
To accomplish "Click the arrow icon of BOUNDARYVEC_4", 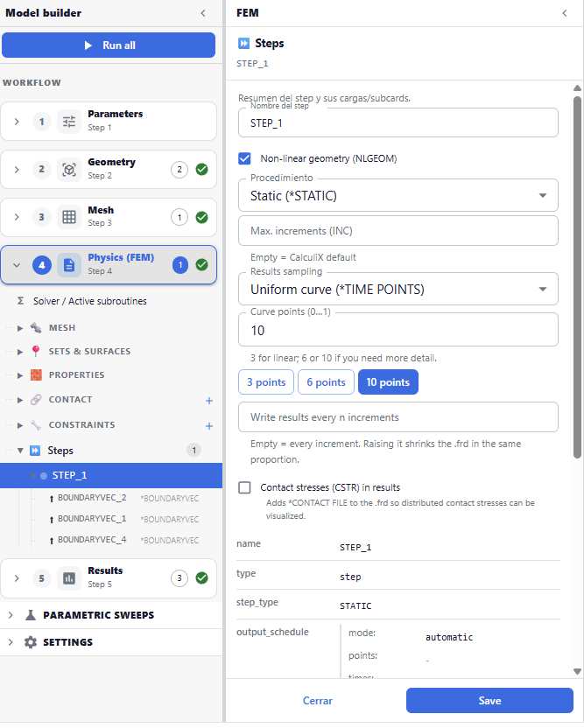I will (x=52, y=541).
